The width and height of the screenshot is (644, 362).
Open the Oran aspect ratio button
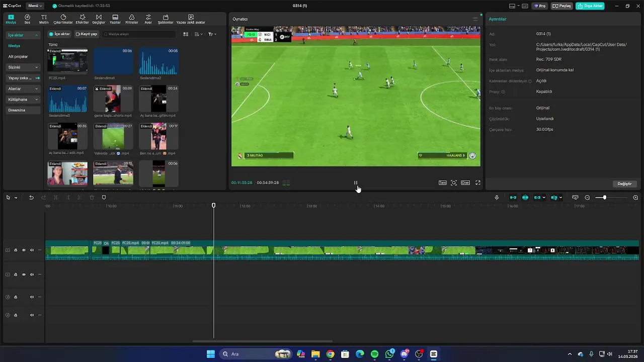coord(465,183)
